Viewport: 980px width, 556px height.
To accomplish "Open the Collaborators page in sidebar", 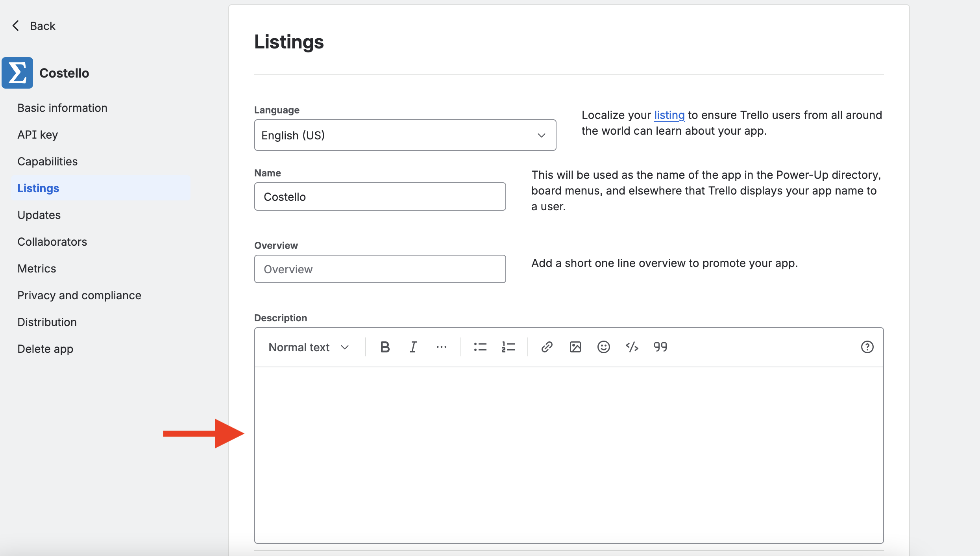I will pos(52,242).
